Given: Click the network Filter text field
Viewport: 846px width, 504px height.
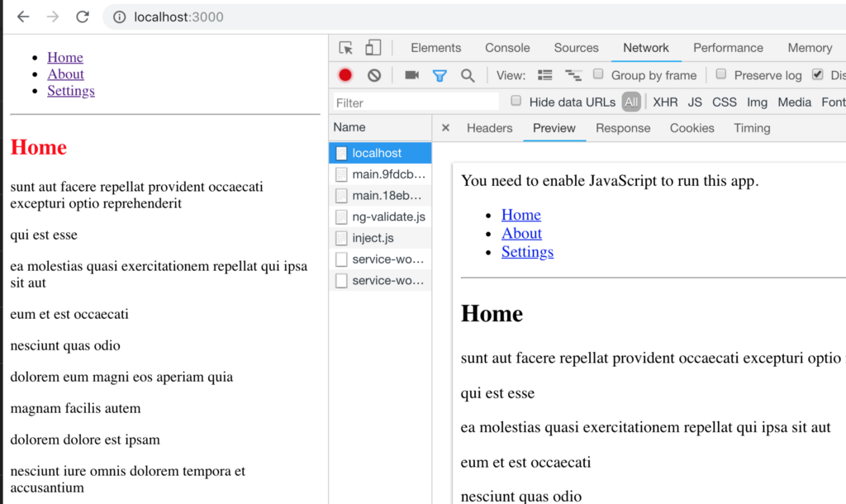Looking at the screenshot, I should (416, 102).
